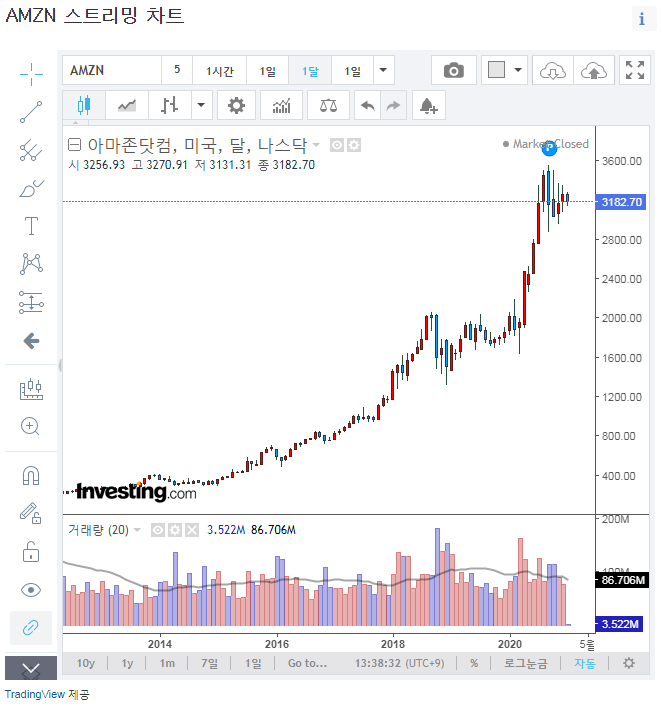Click the info icon top right
Image resolution: width=663 pixels, height=710 pixels.
click(x=643, y=19)
